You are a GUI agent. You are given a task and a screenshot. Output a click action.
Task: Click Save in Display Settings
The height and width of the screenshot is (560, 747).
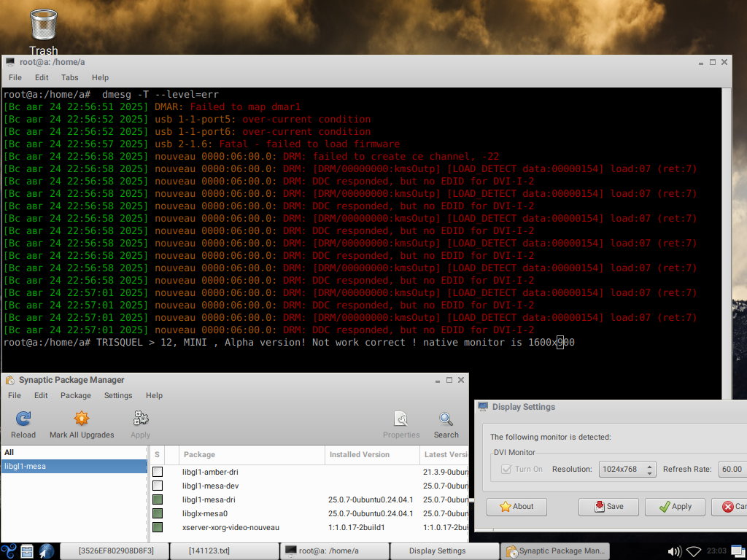[x=608, y=507]
